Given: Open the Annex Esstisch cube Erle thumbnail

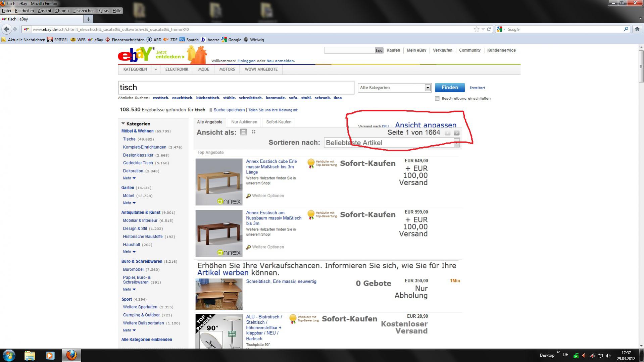Looking at the screenshot, I should point(219,182).
